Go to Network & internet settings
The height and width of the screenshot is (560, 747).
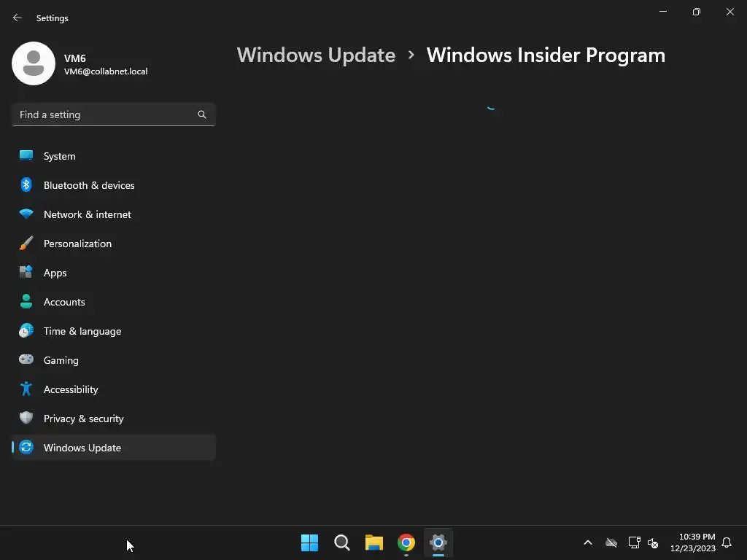point(113,214)
